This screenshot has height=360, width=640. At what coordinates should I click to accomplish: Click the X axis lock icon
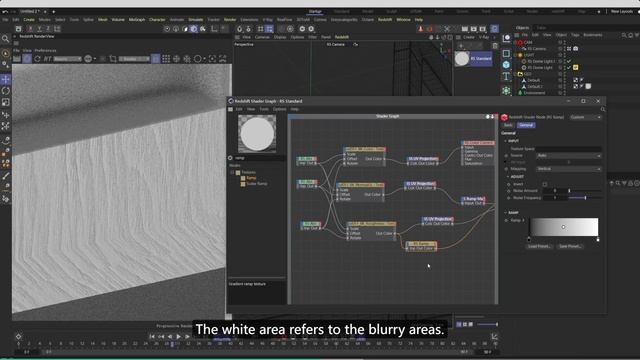tap(30, 29)
